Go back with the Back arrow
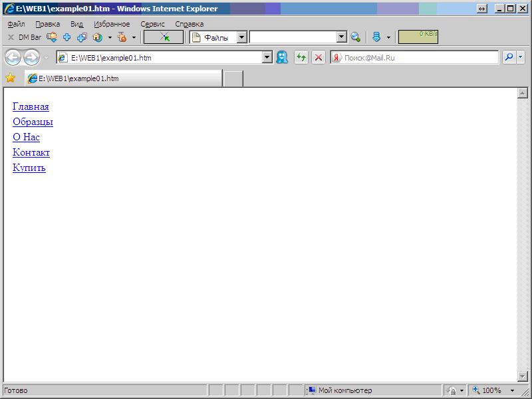532x399 pixels. click(x=13, y=58)
